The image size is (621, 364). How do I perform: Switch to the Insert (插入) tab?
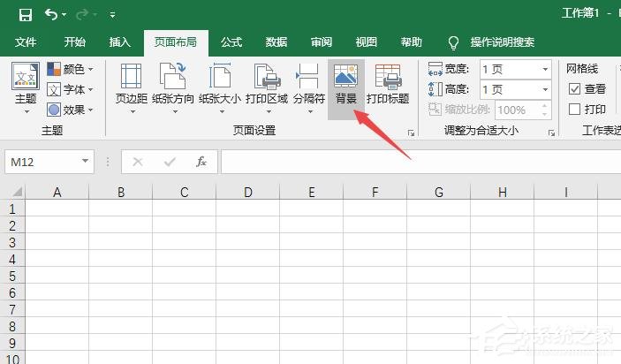[119, 42]
